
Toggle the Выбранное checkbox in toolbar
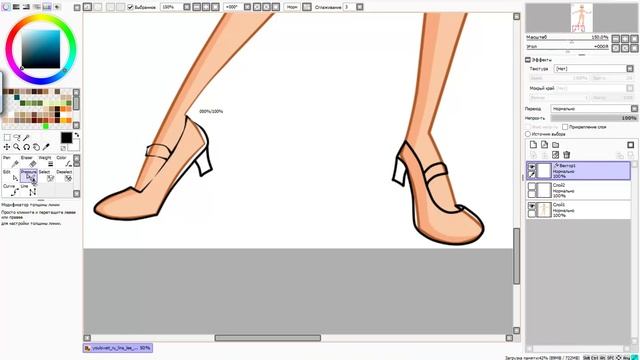pyautogui.click(x=131, y=7)
